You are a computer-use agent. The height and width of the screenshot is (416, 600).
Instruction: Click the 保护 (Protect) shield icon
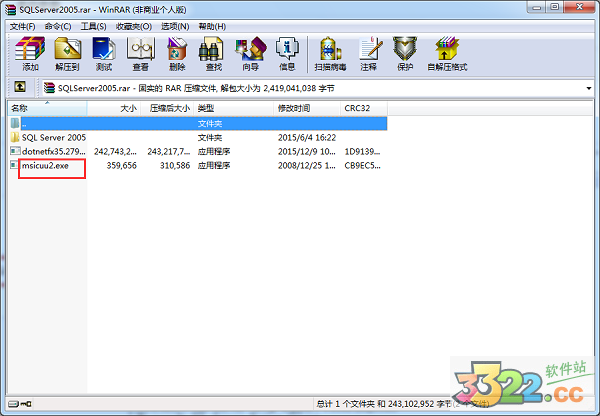pyautogui.click(x=405, y=49)
